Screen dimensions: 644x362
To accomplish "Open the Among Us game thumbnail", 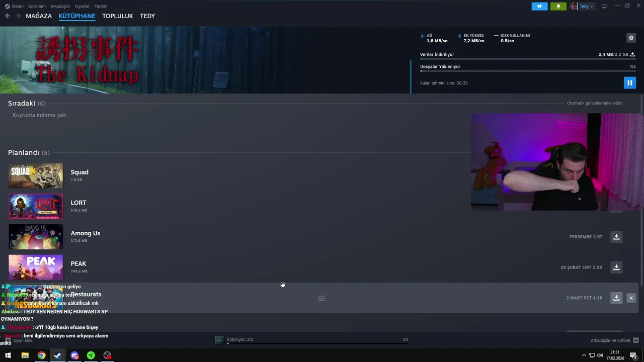I will (x=36, y=237).
